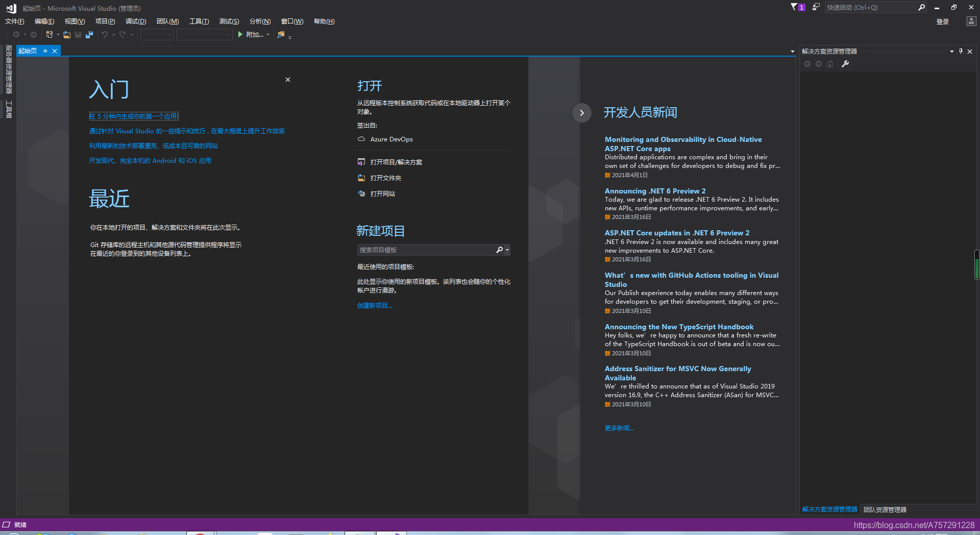Dismiss the 入门 section with X
980x535 pixels.
click(288, 80)
